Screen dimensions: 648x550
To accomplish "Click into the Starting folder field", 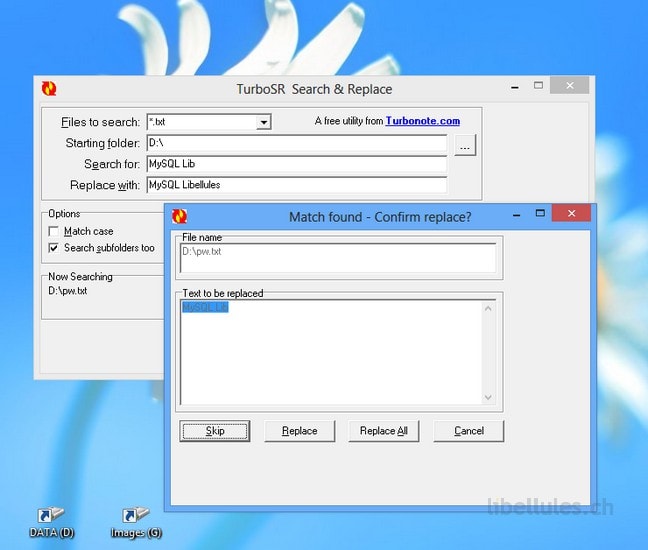I will [297, 143].
